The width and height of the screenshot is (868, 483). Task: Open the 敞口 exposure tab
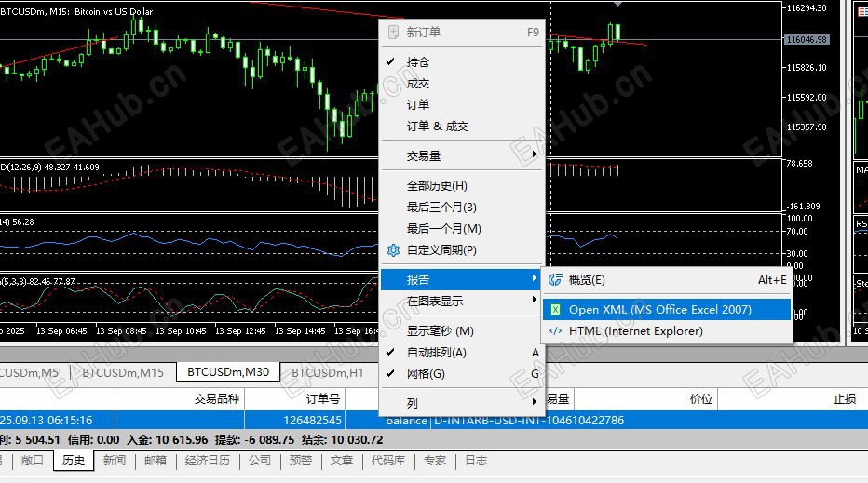(x=32, y=461)
